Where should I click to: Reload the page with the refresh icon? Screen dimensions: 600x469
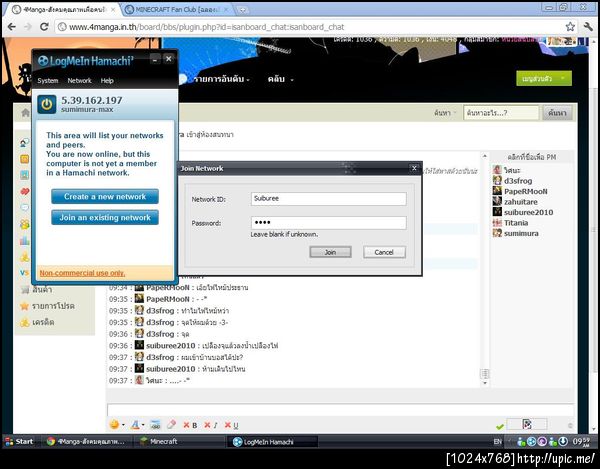pos(44,27)
